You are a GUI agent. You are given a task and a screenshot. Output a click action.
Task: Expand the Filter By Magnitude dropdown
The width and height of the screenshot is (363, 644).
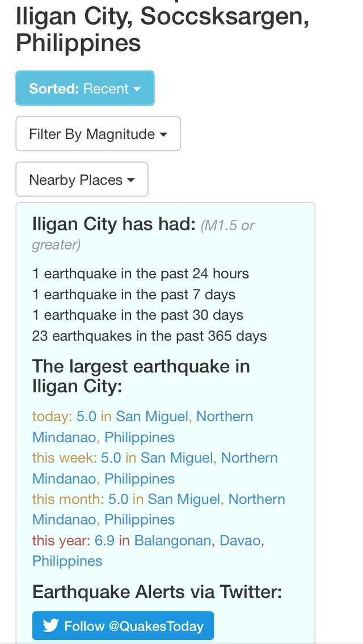coord(98,134)
